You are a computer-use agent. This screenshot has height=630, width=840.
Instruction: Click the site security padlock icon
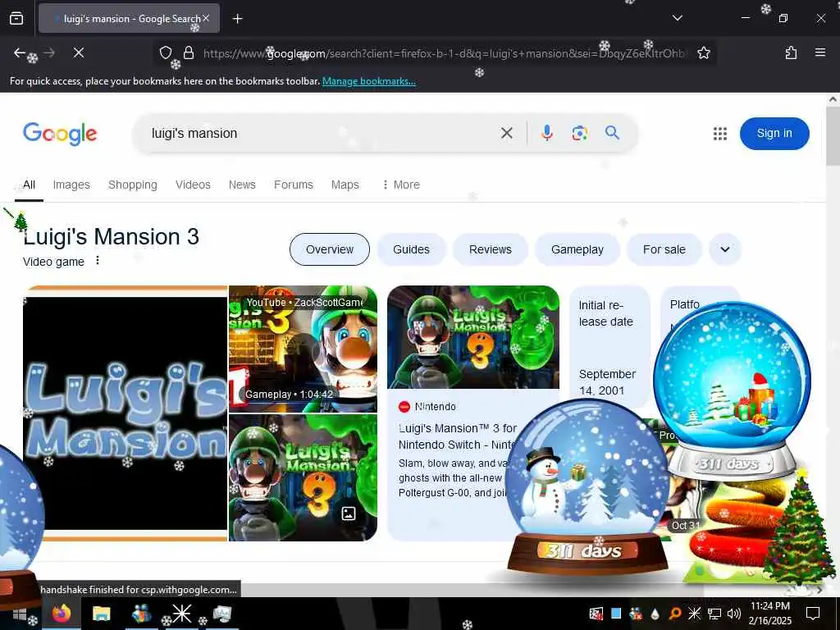pos(188,52)
